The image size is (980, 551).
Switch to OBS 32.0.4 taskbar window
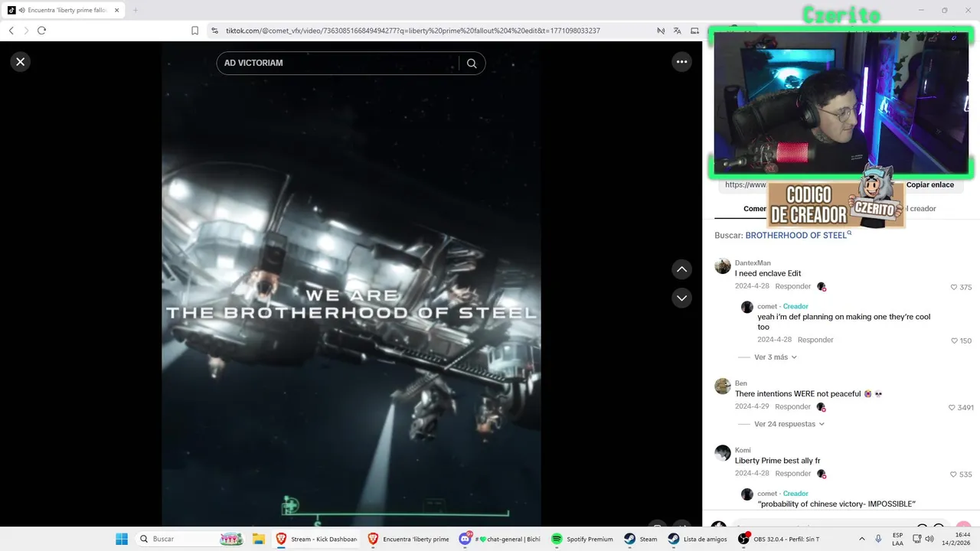point(779,539)
